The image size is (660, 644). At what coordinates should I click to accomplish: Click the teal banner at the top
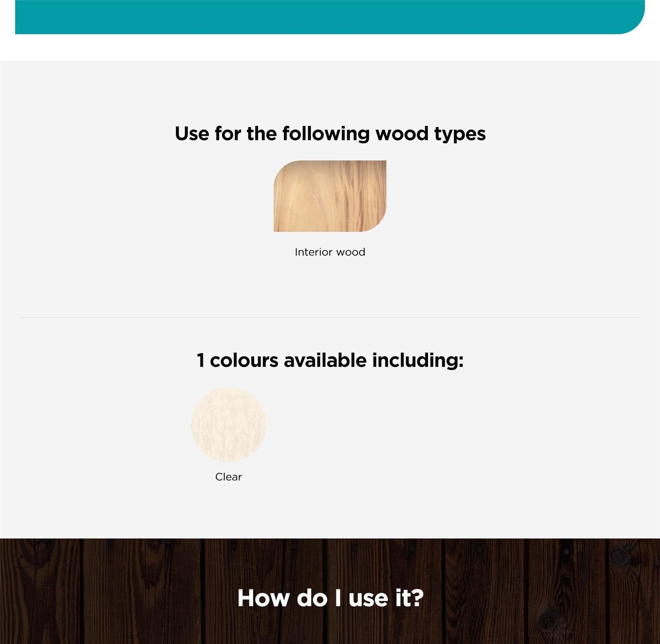(330, 17)
